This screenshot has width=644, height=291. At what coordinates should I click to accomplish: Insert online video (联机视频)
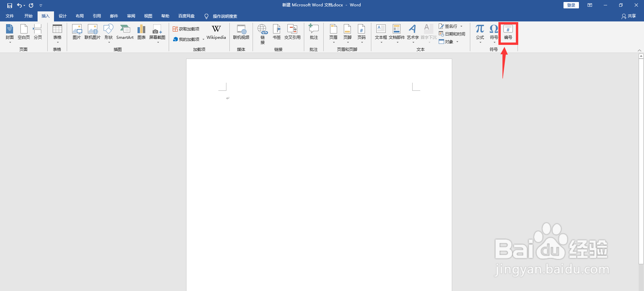pos(241,32)
